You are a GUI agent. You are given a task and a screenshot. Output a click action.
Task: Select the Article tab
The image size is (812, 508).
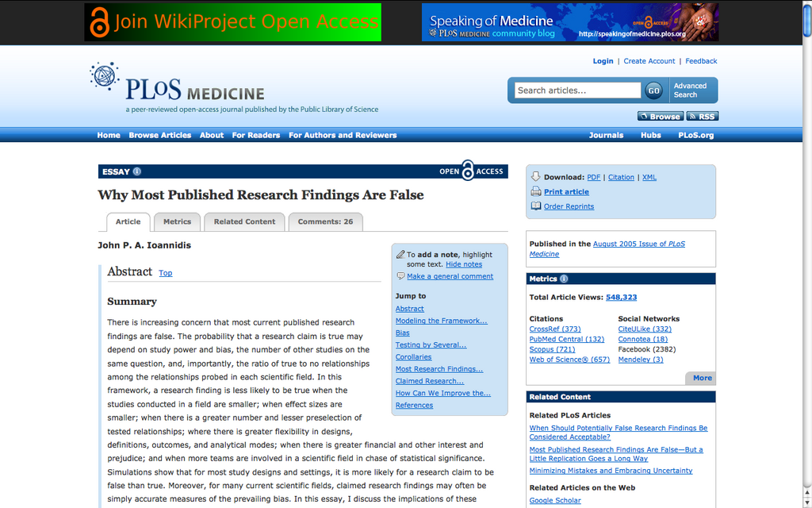128,222
